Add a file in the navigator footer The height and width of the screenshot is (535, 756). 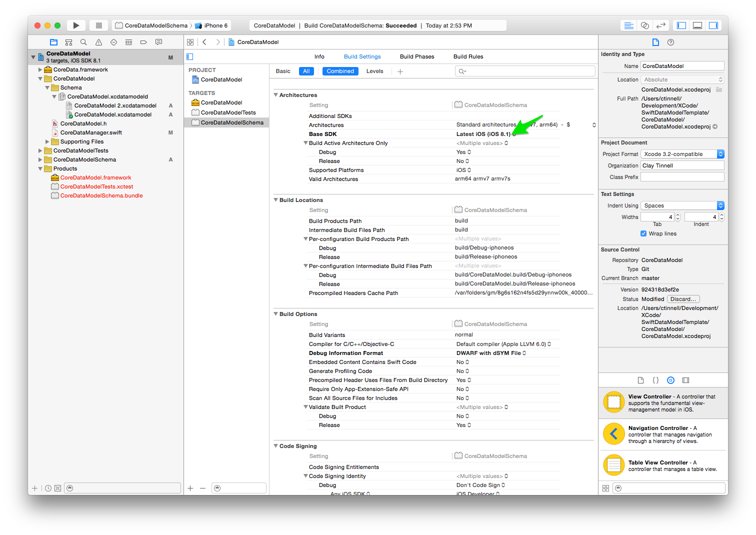(x=34, y=488)
